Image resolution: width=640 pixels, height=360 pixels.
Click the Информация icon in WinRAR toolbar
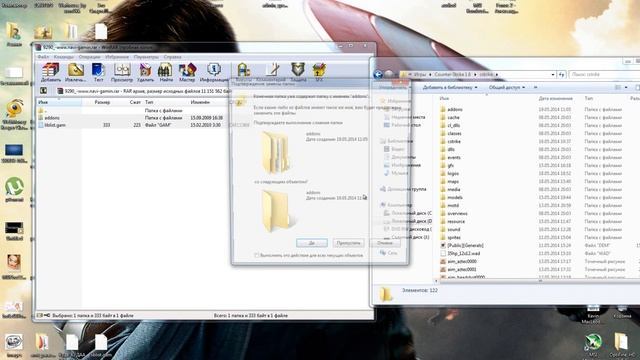(213, 73)
